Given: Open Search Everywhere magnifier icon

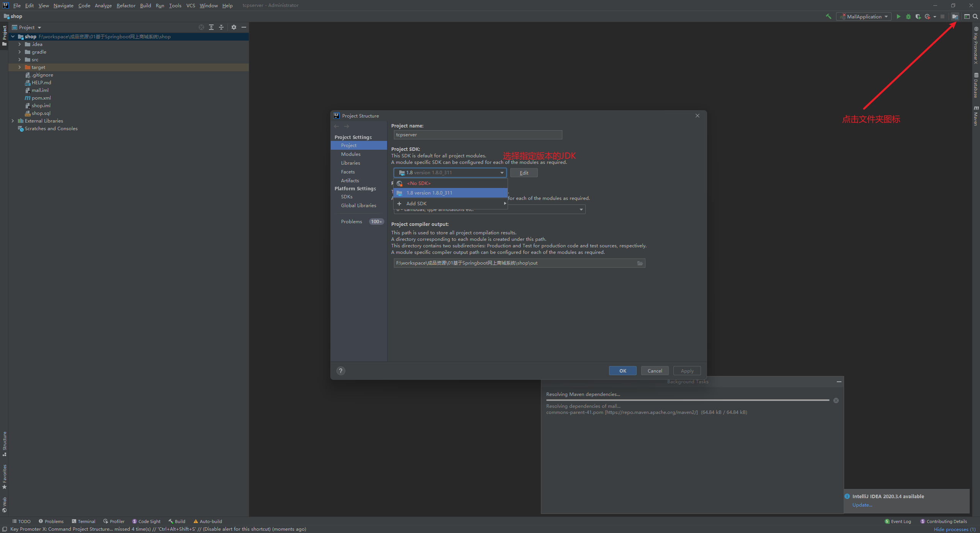Looking at the screenshot, I should tap(975, 16).
